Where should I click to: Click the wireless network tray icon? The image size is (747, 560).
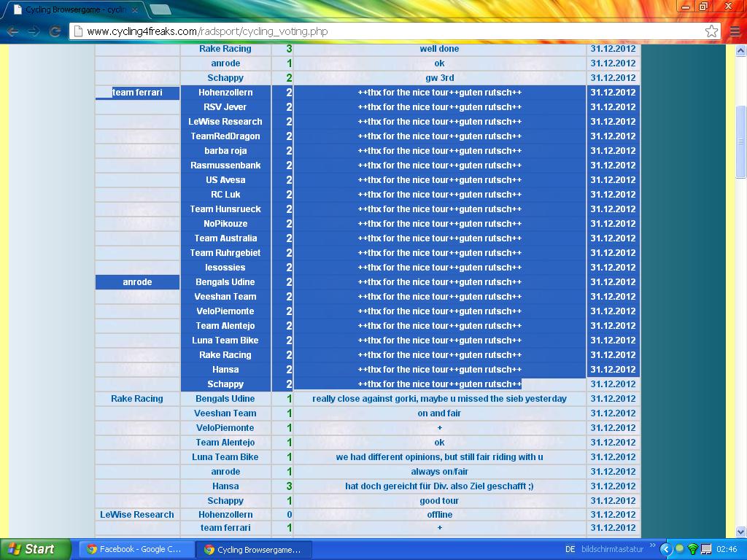pos(693,549)
